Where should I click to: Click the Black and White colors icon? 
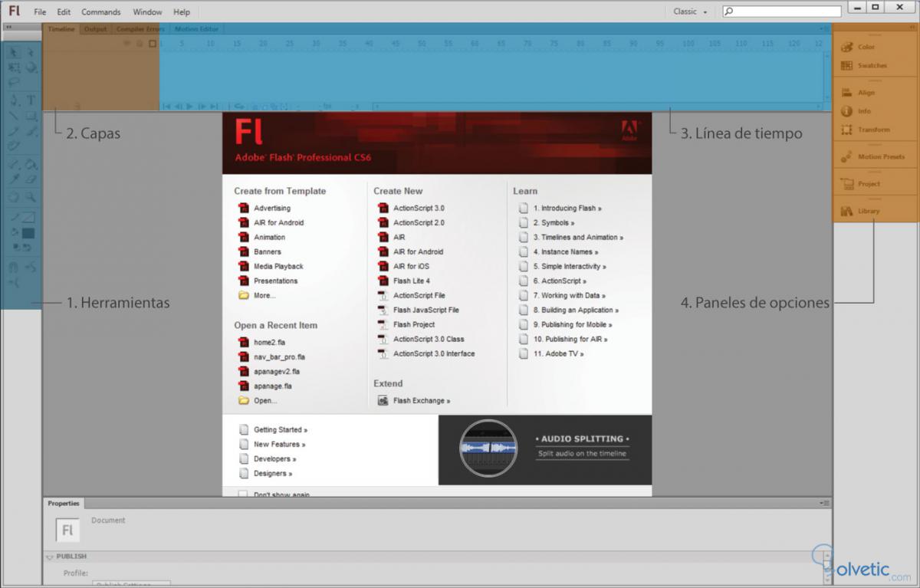click(15, 248)
